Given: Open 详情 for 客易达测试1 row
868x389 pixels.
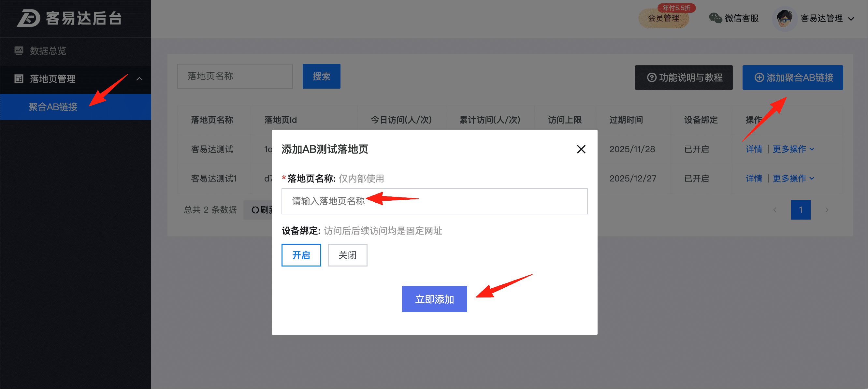Looking at the screenshot, I should pos(753,179).
